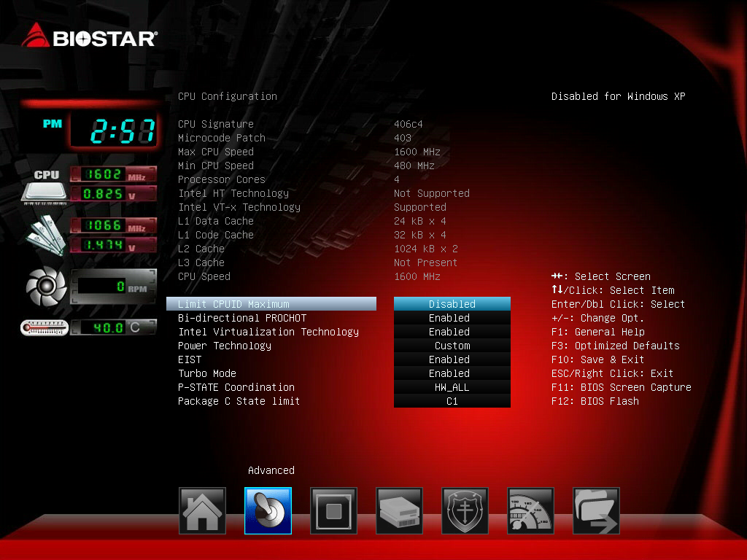
Task: Select Turbo Mode setting label
Action: (206, 373)
